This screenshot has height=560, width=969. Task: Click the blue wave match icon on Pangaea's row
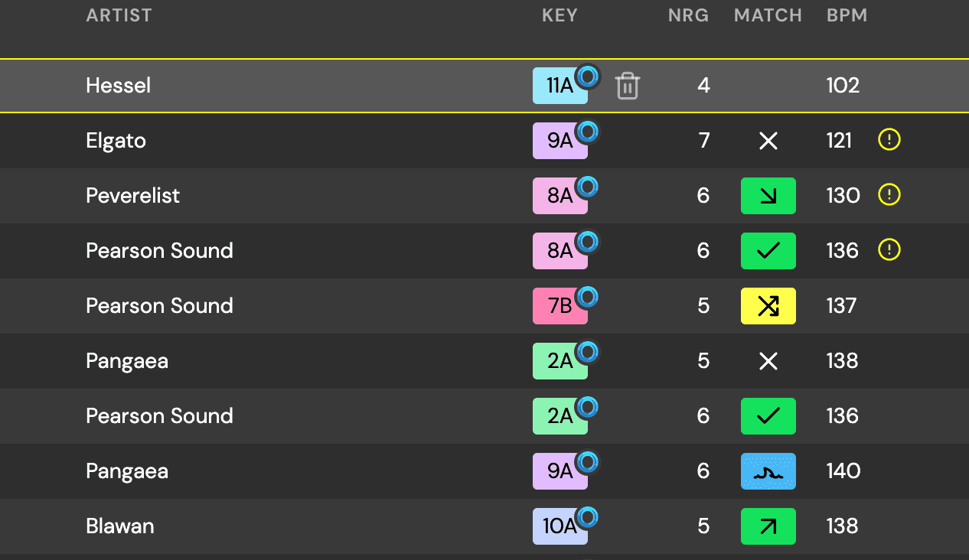(x=768, y=471)
